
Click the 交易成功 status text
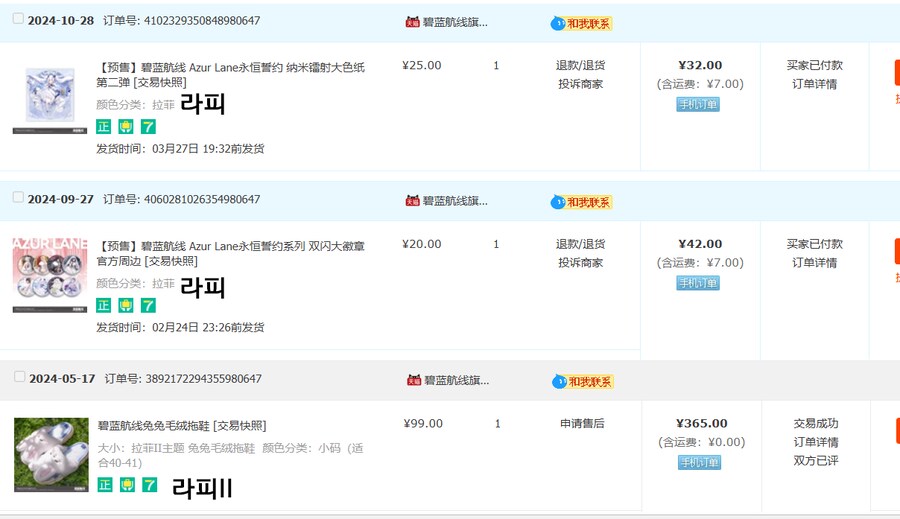click(816, 423)
